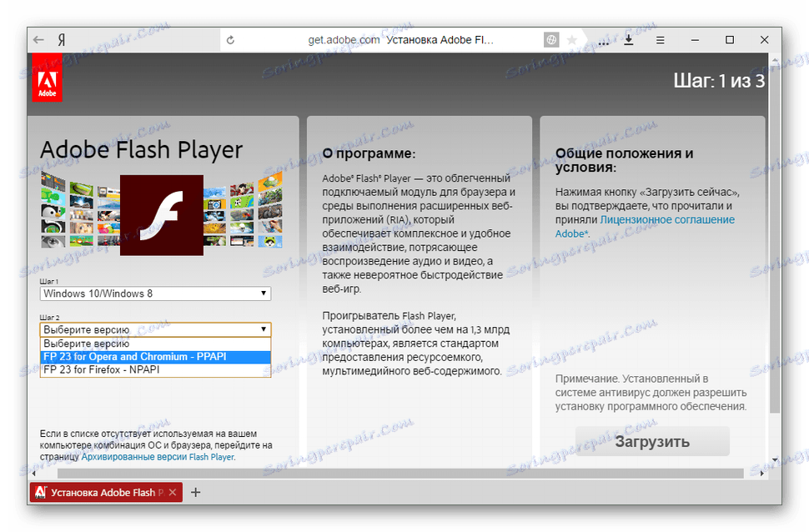Image resolution: width=809 pixels, height=532 pixels.
Task: Open the Windows 10/Windows 8 OS dropdown
Action: pyautogui.click(x=155, y=294)
